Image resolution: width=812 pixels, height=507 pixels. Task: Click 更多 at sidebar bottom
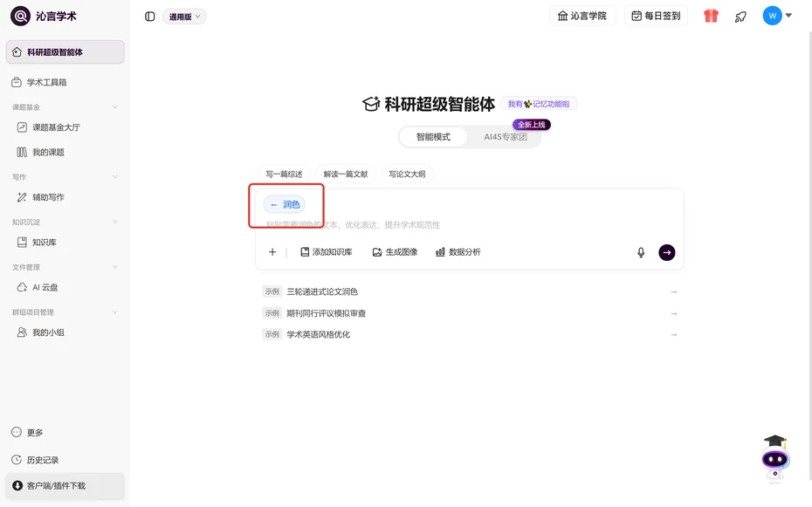[27, 433]
